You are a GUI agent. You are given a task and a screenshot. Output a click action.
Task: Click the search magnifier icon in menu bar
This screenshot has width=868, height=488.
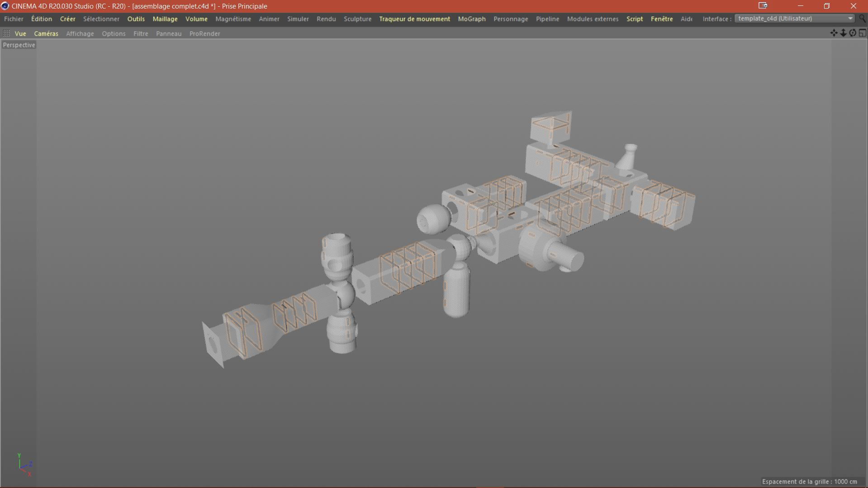(863, 19)
